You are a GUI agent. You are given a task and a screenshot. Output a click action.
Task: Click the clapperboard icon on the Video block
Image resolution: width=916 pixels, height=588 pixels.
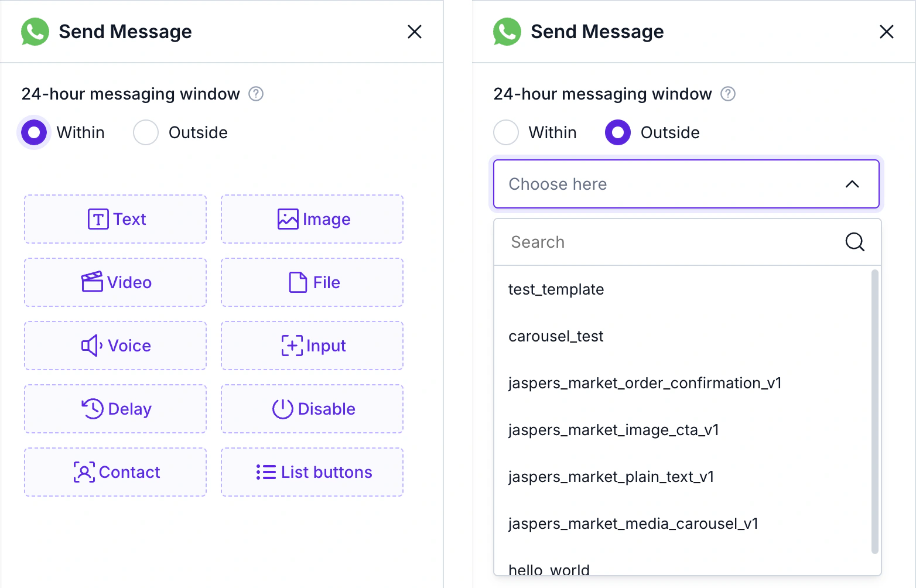click(92, 282)
